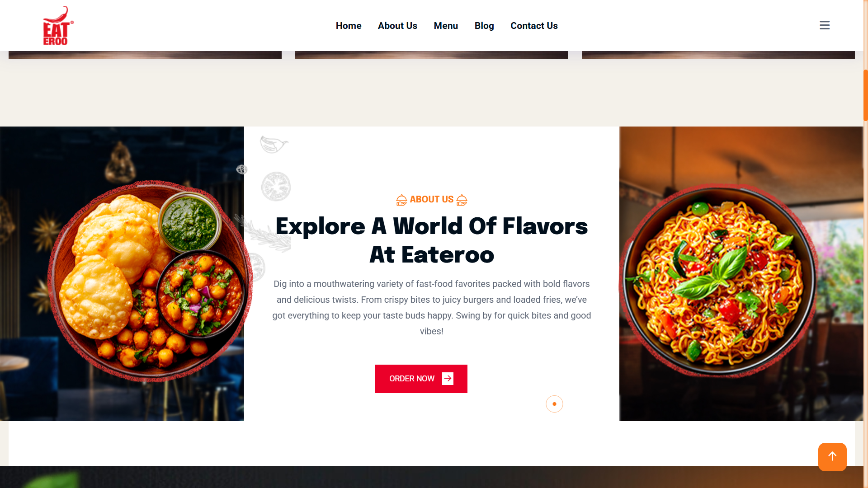This screenshot has width=868, height=488.
Task: Click the tomato slice sketch decoration
Action: [x=276, y=186]
